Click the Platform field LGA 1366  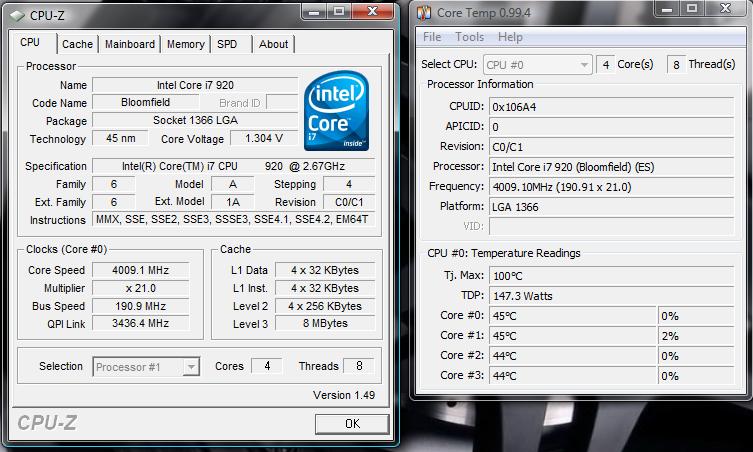[x=611, y=207]
